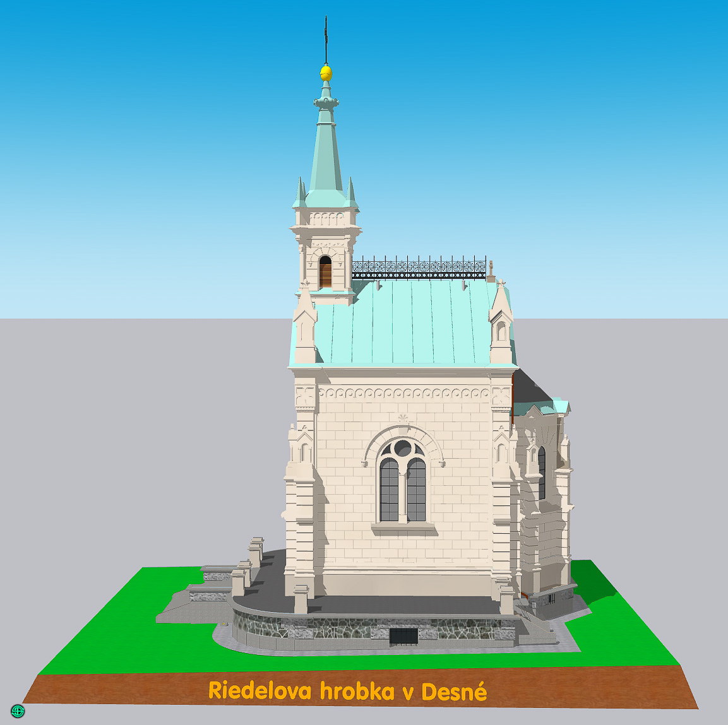Click the dark crypt grate in stone base wall
This screenshot has height=725, width=728.
(x=403, y=637)
